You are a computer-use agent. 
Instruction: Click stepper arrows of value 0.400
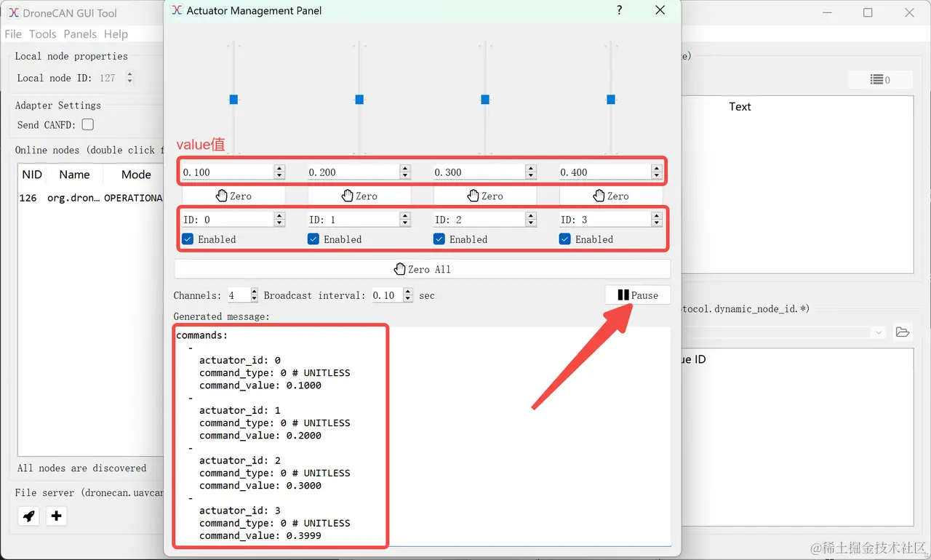click(657, 172)
